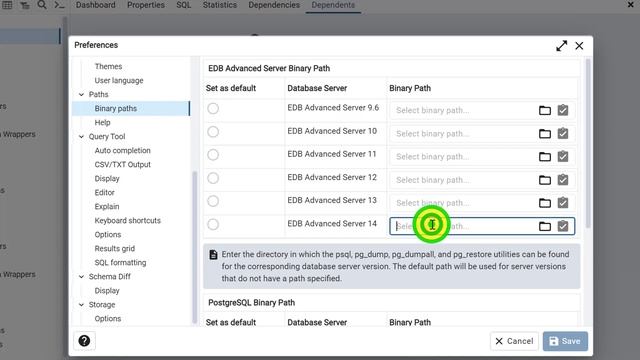Collapse the Paths tree node
Viewport: 640px width, 360px height.
81,95
